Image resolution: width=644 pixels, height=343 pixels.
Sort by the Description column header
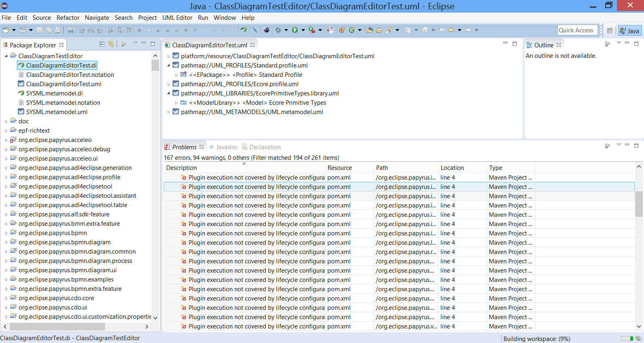pyautogui.click(x=244, y=167)
